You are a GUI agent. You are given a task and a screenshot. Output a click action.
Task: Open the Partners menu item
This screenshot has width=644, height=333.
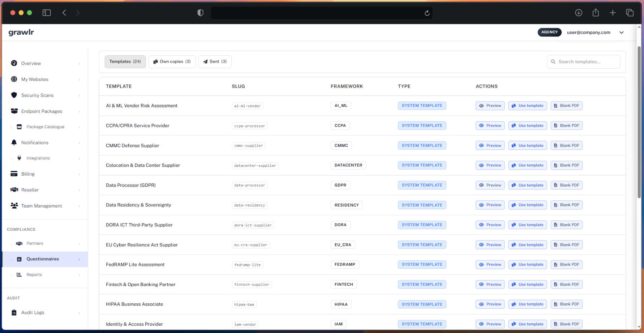(45, 243)
